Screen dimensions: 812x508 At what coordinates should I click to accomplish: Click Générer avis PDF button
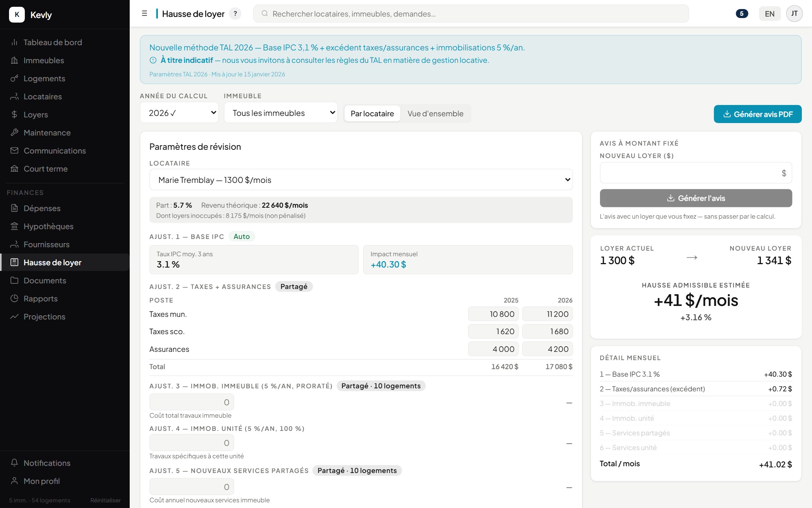[x=757, y=114]
